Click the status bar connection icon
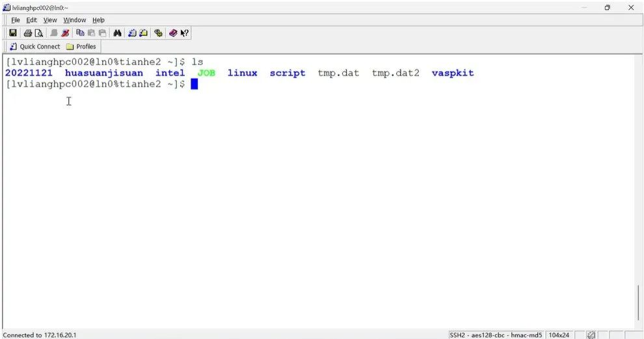644x339 pixels. click(591, 335)
